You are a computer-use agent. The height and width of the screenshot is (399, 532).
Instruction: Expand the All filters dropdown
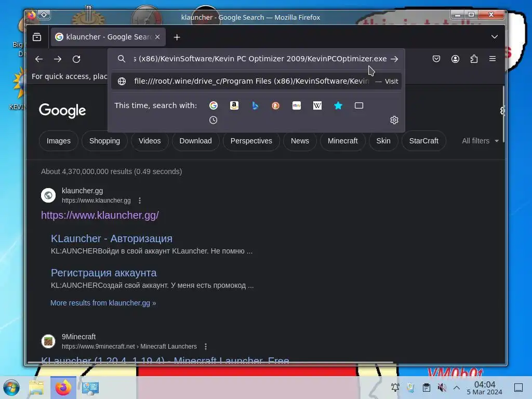pyautogui.click(x=480, y=141)
